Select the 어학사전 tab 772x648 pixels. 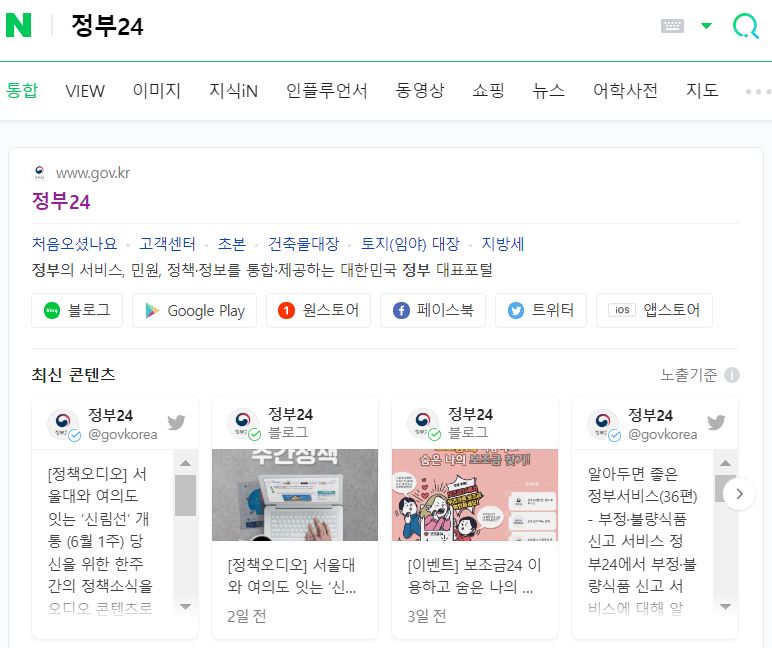pos(625,91)
